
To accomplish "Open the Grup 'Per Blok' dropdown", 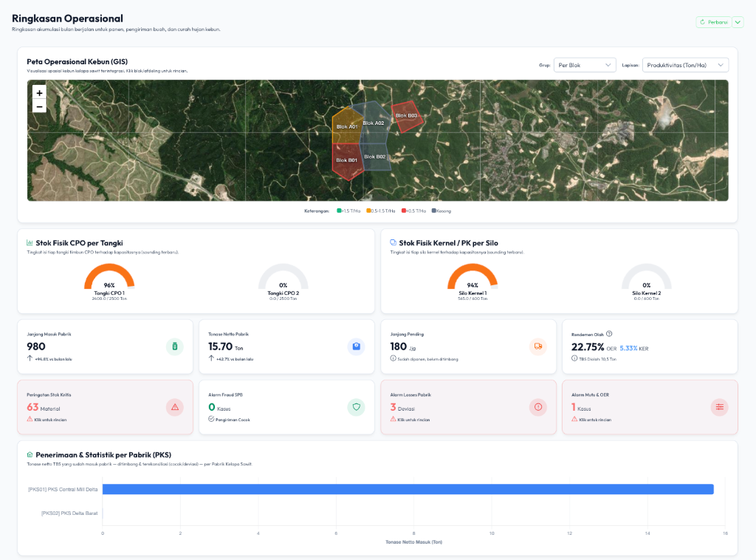I will pos(585,65).
